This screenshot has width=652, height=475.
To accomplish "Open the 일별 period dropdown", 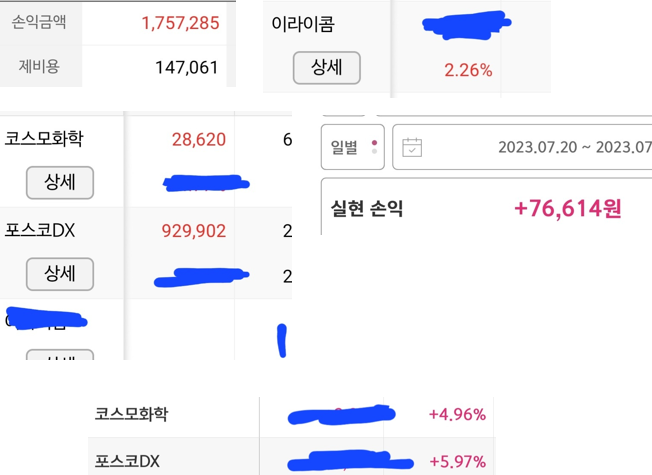I will click(x=353, y=147).
